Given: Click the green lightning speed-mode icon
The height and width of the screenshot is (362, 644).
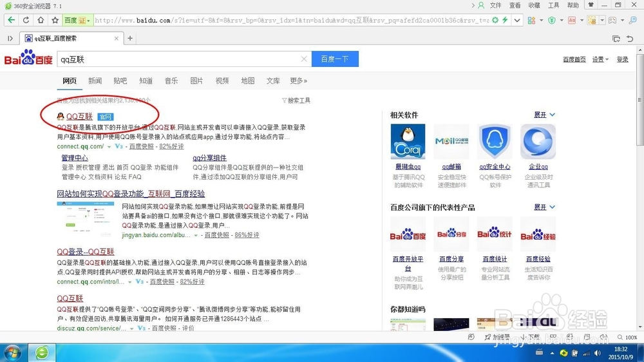Looking at the screenshot, I should pos(505,20).
